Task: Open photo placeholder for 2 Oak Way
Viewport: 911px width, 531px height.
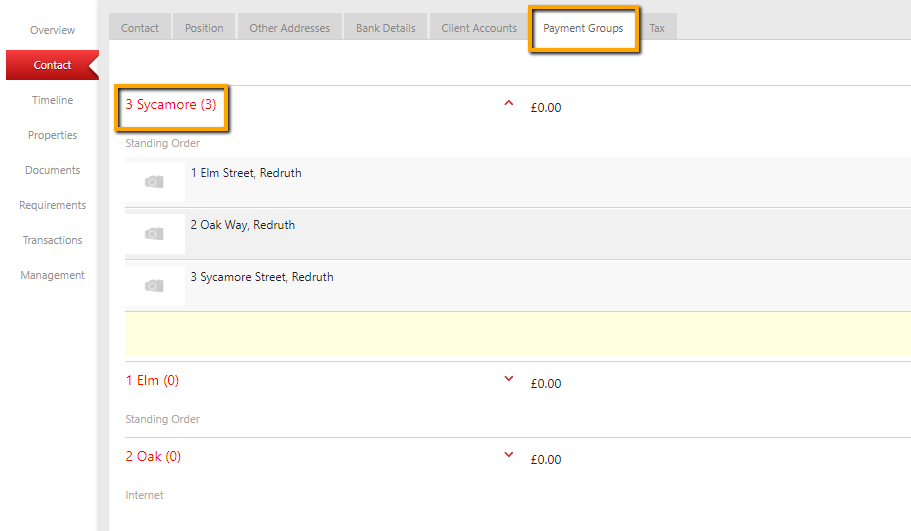Action: 155,234
